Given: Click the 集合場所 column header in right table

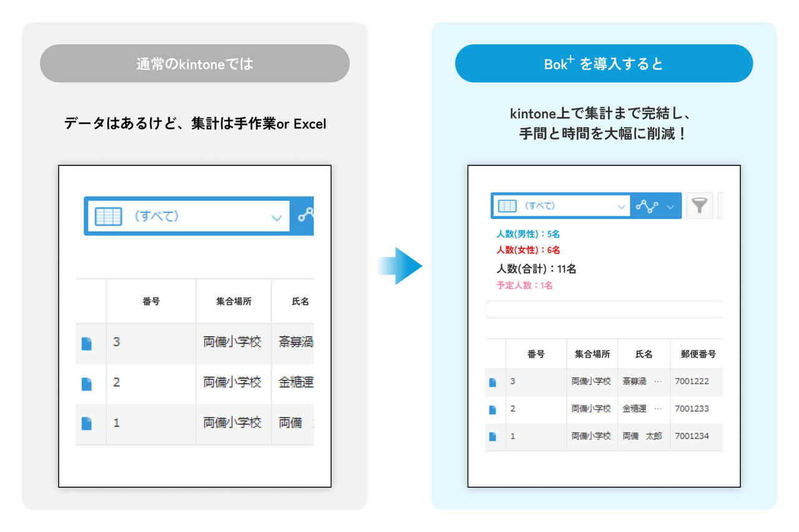Looking at the screenshot, I should pyautogui.click(x=592, y=354).
